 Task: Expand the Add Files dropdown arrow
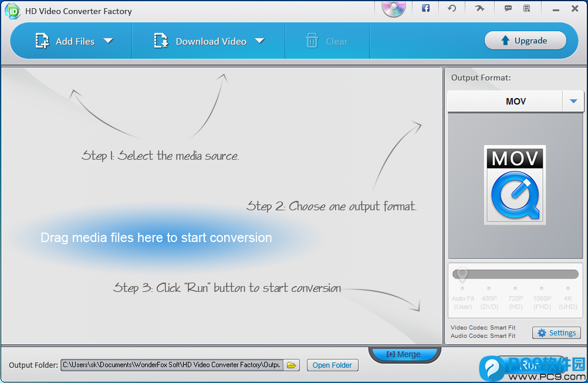(x=108, y=41)
